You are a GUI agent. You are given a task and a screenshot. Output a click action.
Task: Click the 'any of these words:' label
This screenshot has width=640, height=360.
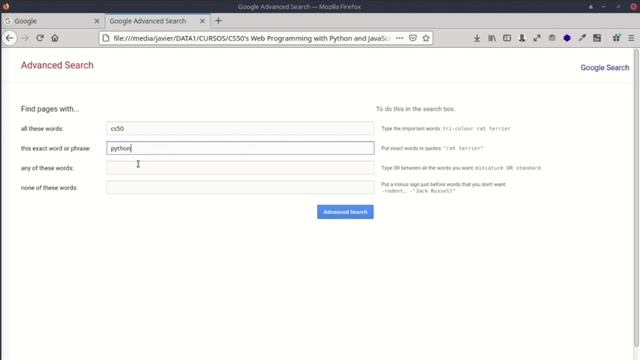(47, 168)
